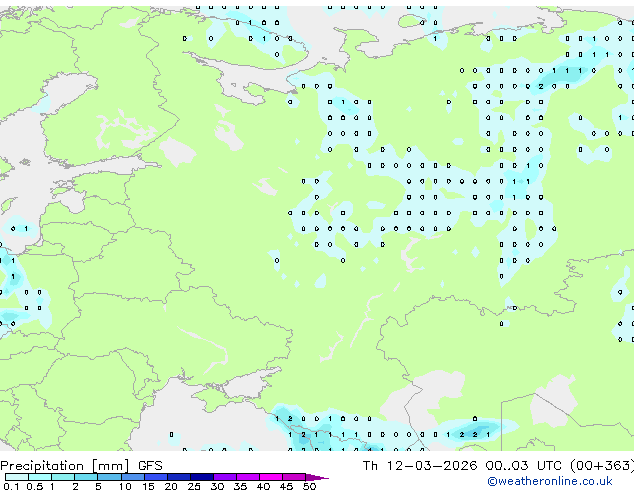Click the GFS model name label
This screenshot has height=490, width=634.
click(x=150, y=466)
